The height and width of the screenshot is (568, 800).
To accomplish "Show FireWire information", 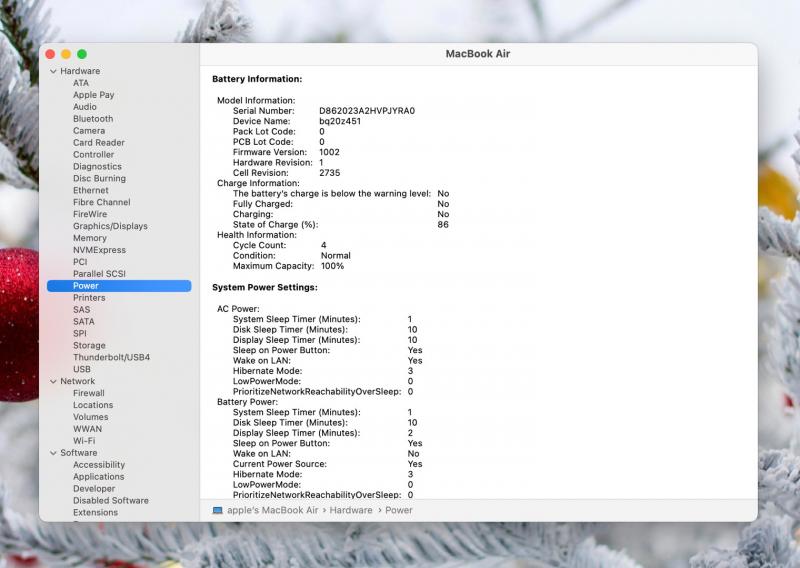I will click(x=90, y=214).
